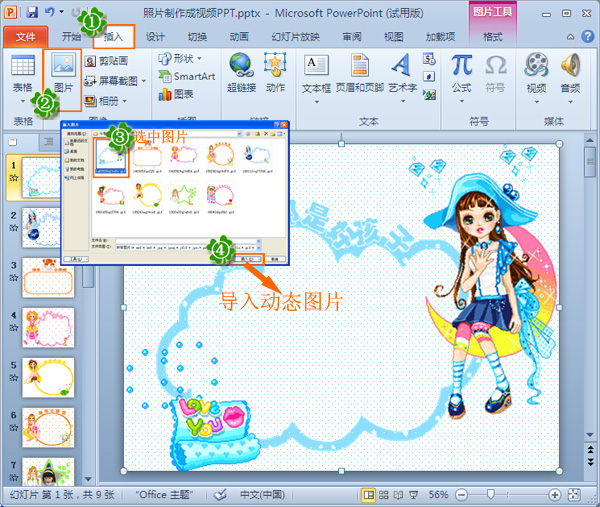Switch to the Design (设计) tab
The image size is (600, 507).
tap(155, 37)
